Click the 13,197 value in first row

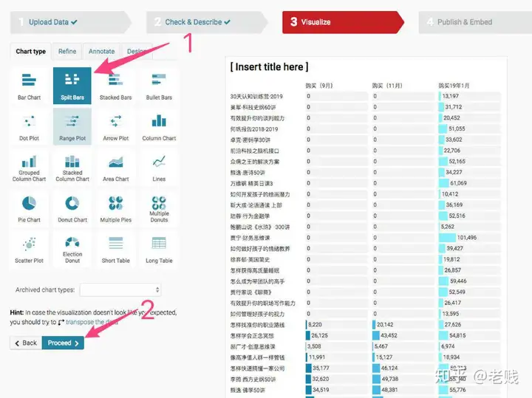[450, 96]
